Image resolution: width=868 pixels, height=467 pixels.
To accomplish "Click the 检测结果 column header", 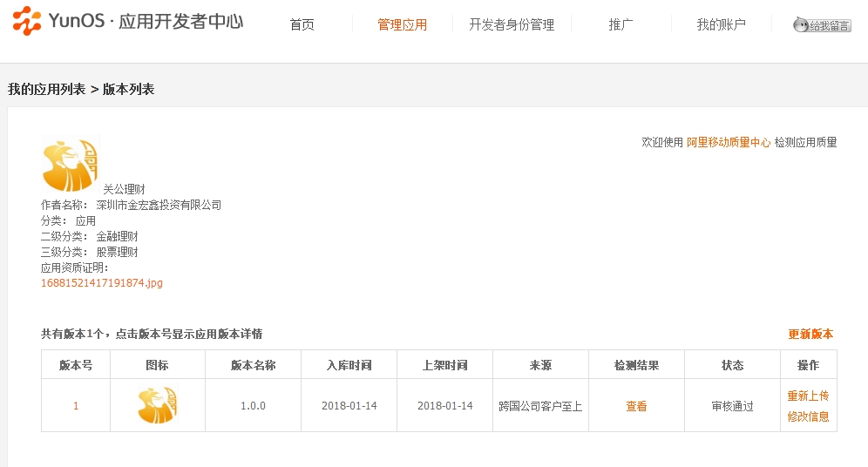I will pos(636,365).
